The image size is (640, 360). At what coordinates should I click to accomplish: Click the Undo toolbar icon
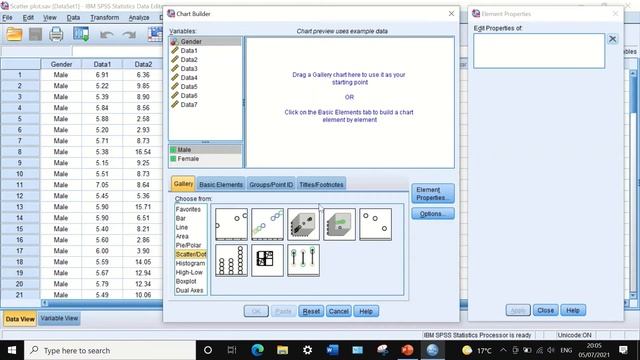pos(107,35)
